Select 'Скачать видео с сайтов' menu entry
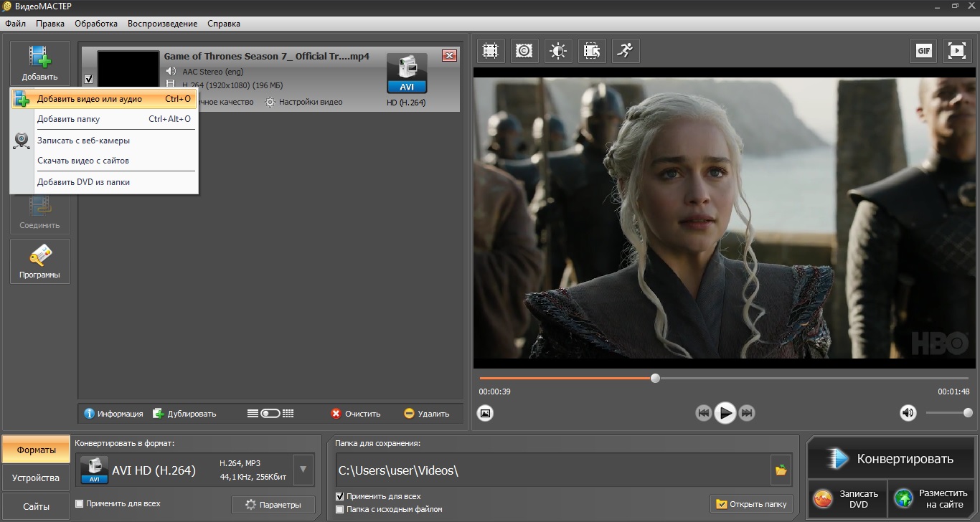This screenshot has width=980, height=522. click(83, 161)
